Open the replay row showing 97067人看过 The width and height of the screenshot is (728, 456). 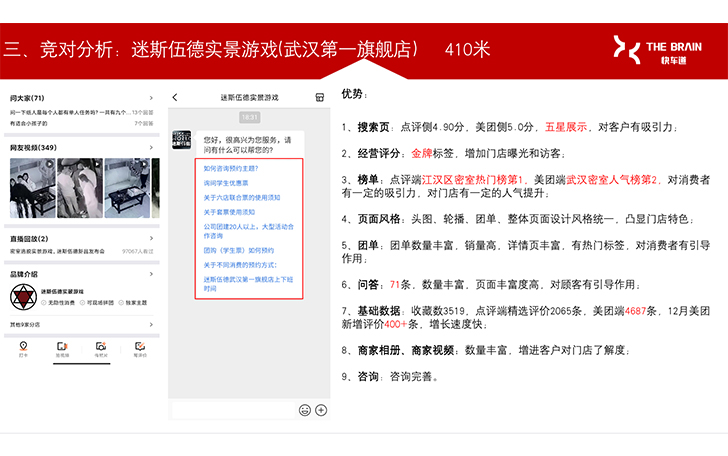pyautogui.click(x=82, y=251)
